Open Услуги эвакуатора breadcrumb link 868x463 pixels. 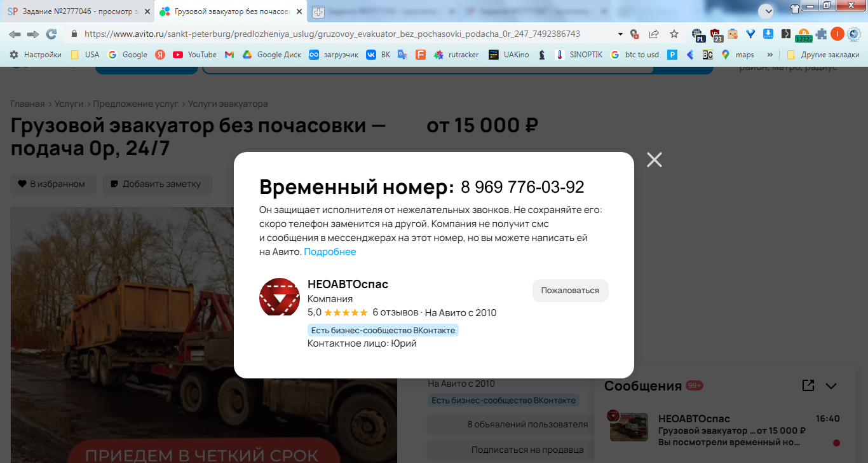[x=228, y=104]
